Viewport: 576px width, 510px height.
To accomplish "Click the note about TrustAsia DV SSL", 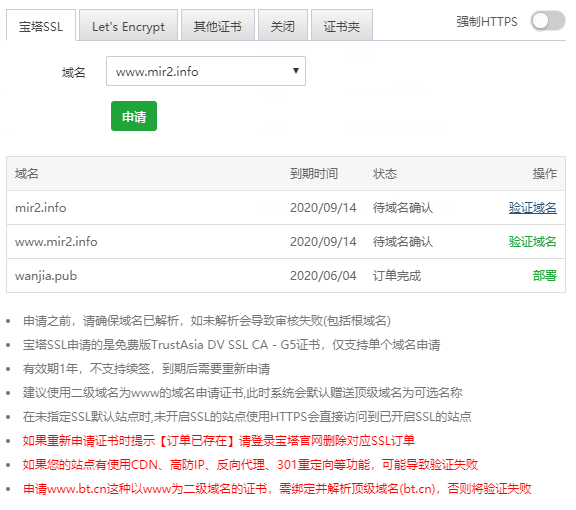I will click(x=231, y=345).
